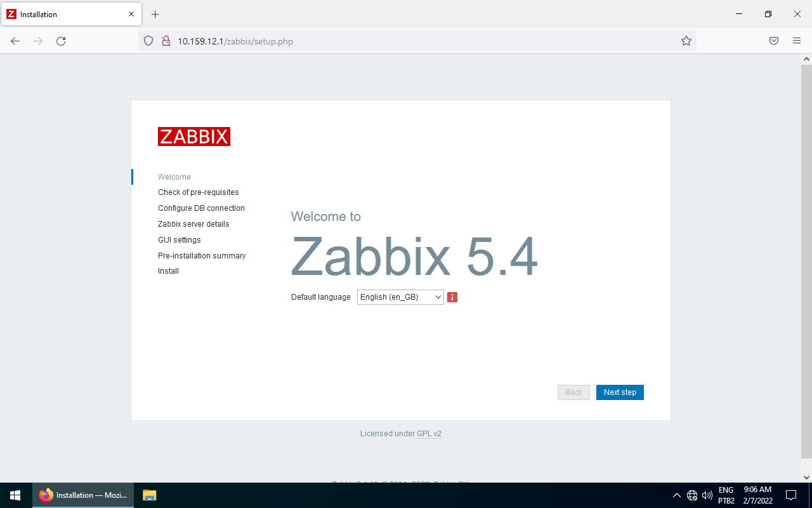Bookmark this page using the star icon
This screenshot has width=812, height=508.
686,41
